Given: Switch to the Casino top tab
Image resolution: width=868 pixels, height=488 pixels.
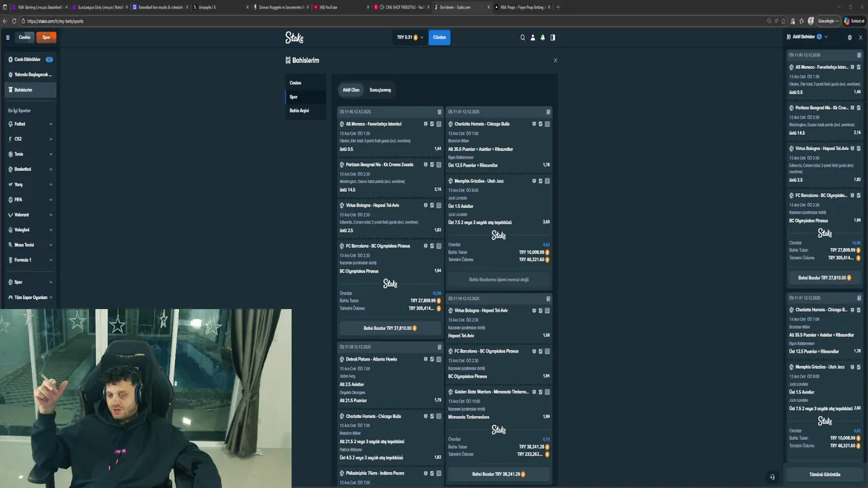Looking at the screenshot, I should (x=24, y=37).
